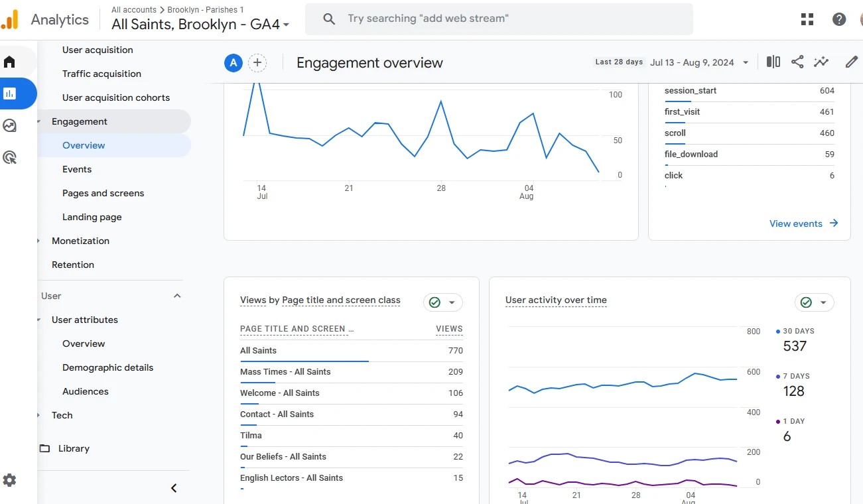Click the arrow next to View events
This screenshot has height=504, width=863.
pos(834,223)
